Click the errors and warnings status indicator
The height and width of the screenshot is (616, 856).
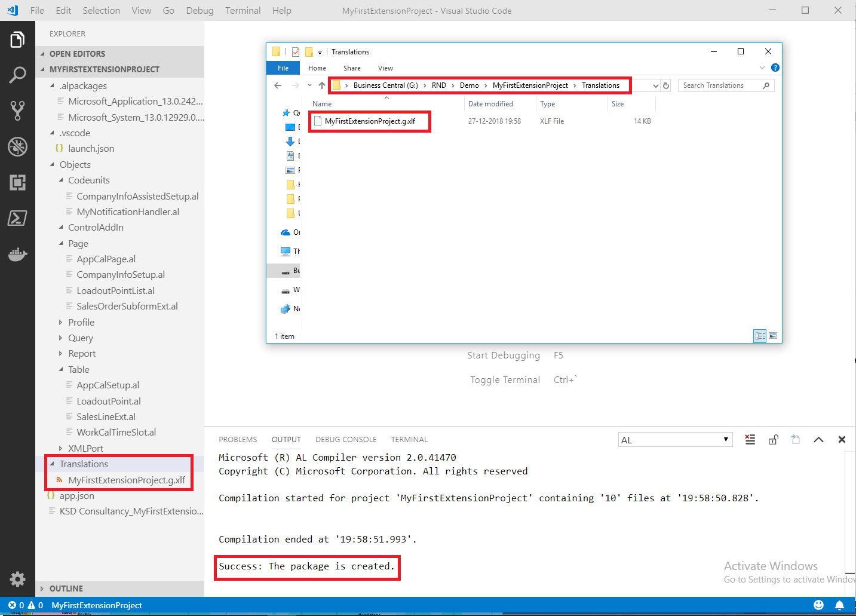26,605
